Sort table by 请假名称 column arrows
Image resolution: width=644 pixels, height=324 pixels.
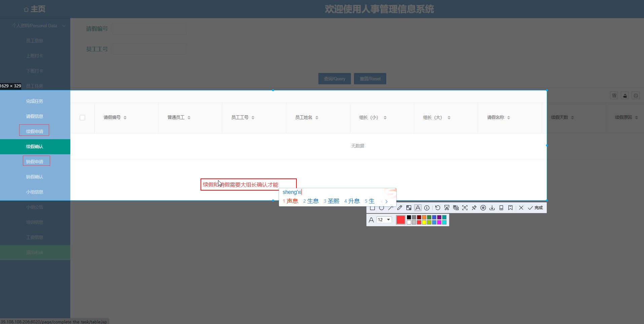click(509, 118)
